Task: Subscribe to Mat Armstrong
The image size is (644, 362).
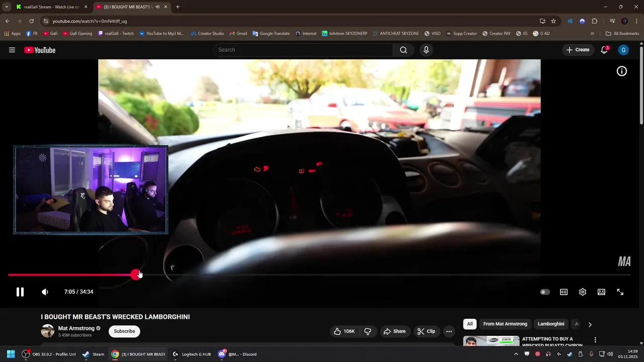Action: coord(124,331)
